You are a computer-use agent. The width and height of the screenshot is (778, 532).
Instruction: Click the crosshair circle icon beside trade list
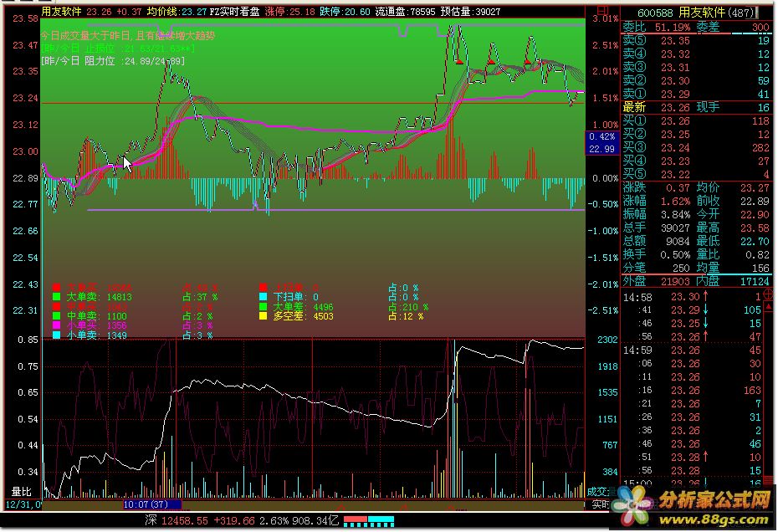coord(769,294)
